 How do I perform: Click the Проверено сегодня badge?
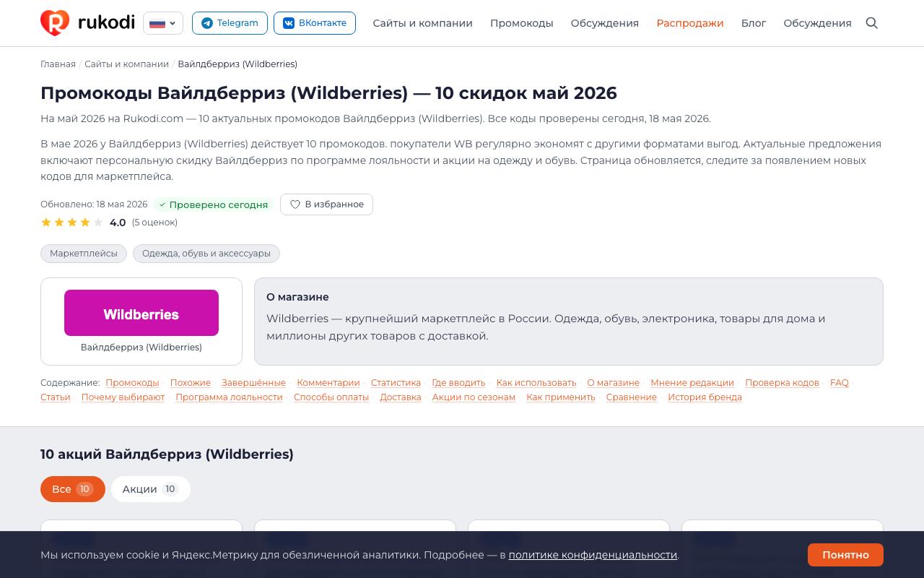click(214, 204)
